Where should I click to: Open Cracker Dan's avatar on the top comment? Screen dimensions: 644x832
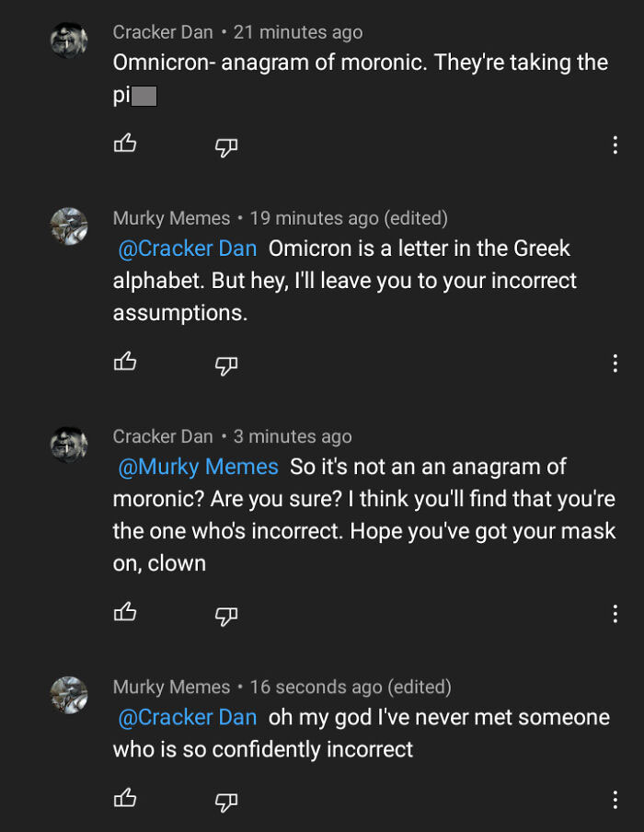(x=69, y=40)
